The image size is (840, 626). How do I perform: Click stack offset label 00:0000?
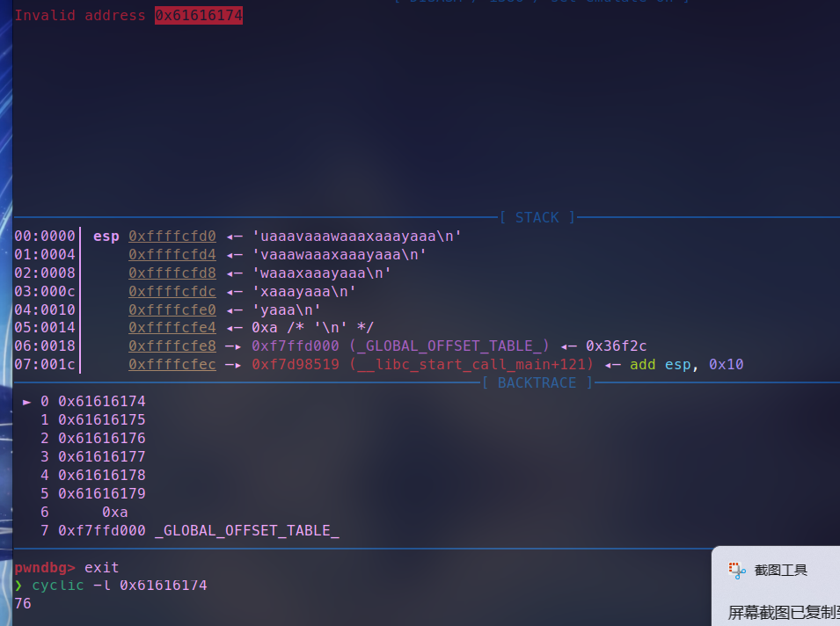[x=45, y=237]
